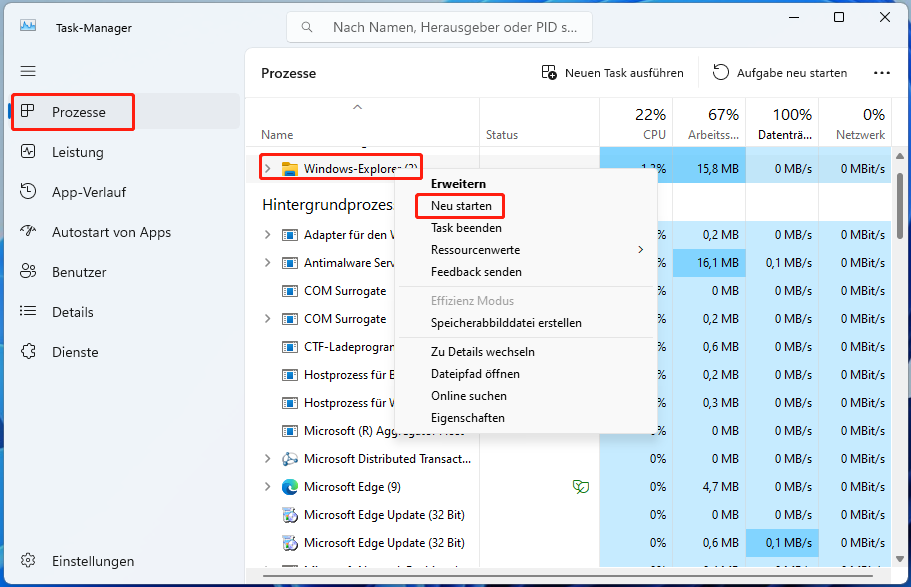The image size is (911, 587).
Task: Go to Autostart von Apps icon
Action: (x=28, y=232)
